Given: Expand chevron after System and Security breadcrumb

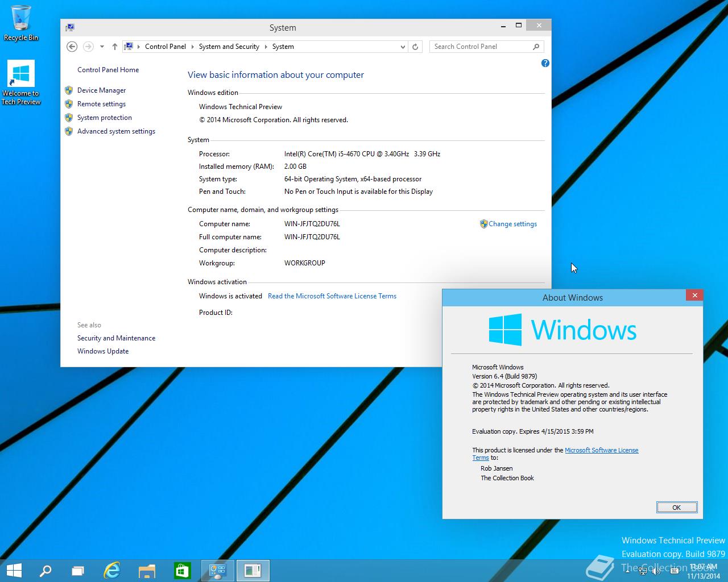Looking at the screenshot, I should 266,47.
